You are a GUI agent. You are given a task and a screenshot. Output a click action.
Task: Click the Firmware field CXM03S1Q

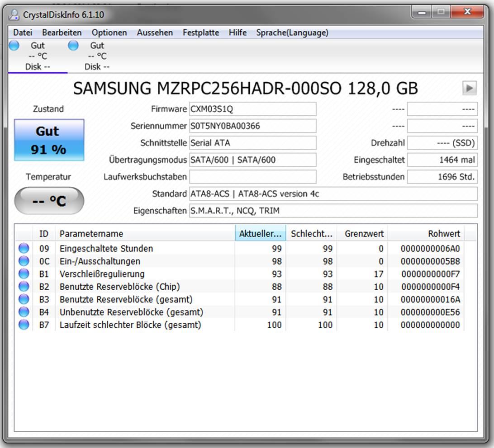coord(253,109)
